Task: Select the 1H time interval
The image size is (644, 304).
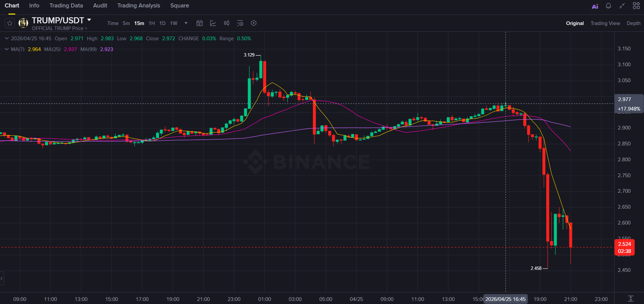Action: tap(152, 23)
